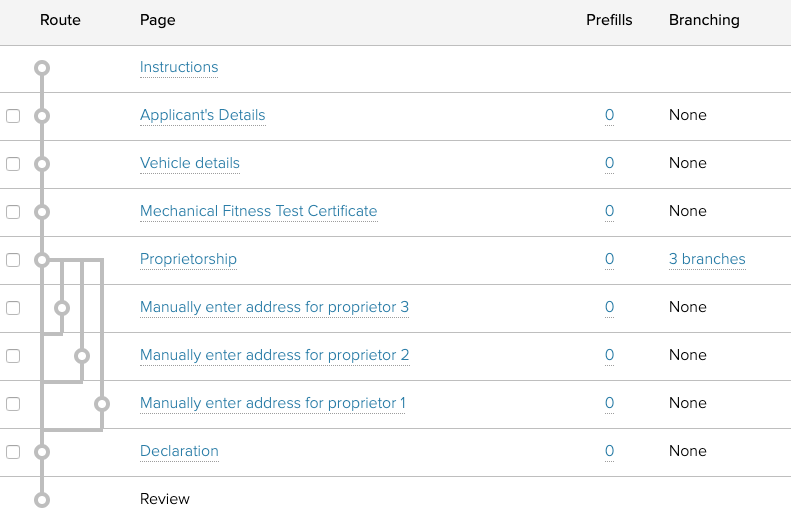Click the Review page label
The image size is (791, 517).
pyautogui.click(x=165, y=499)
